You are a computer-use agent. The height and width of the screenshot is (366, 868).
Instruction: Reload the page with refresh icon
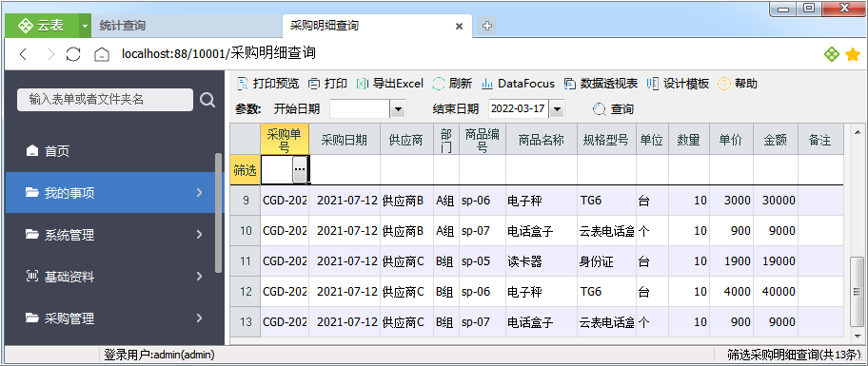pos(73,54)
